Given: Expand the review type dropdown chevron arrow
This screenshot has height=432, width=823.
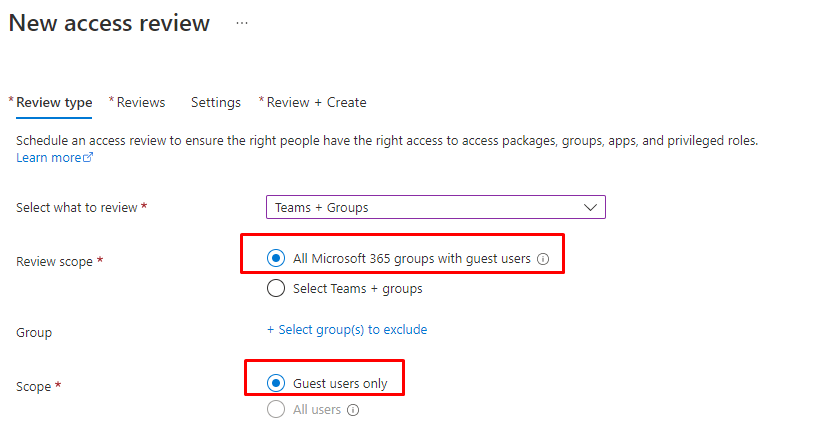Looking at the screenshot, I should (x=590, y=207).
